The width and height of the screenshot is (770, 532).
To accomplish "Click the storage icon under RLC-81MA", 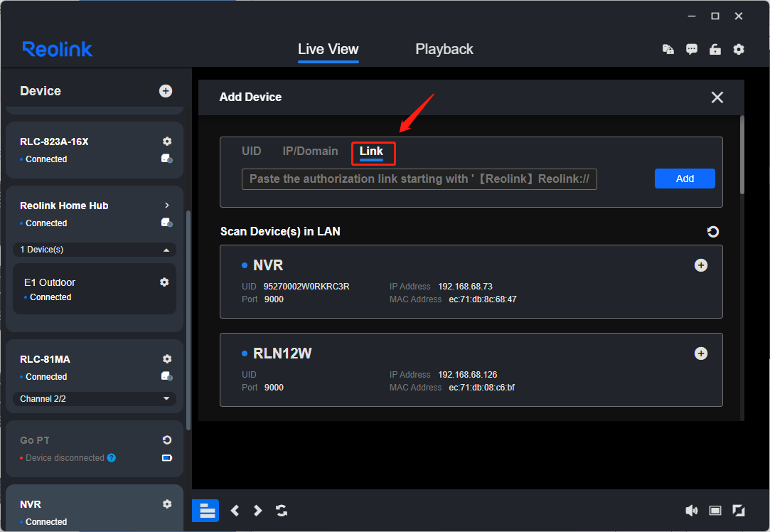I will 167,376.
